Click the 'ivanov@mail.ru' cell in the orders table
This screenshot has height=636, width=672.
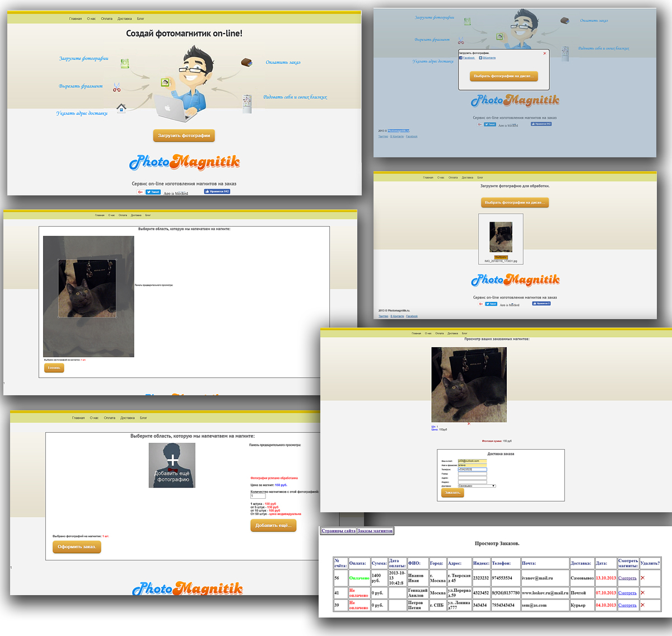click(x=545, y=578)
